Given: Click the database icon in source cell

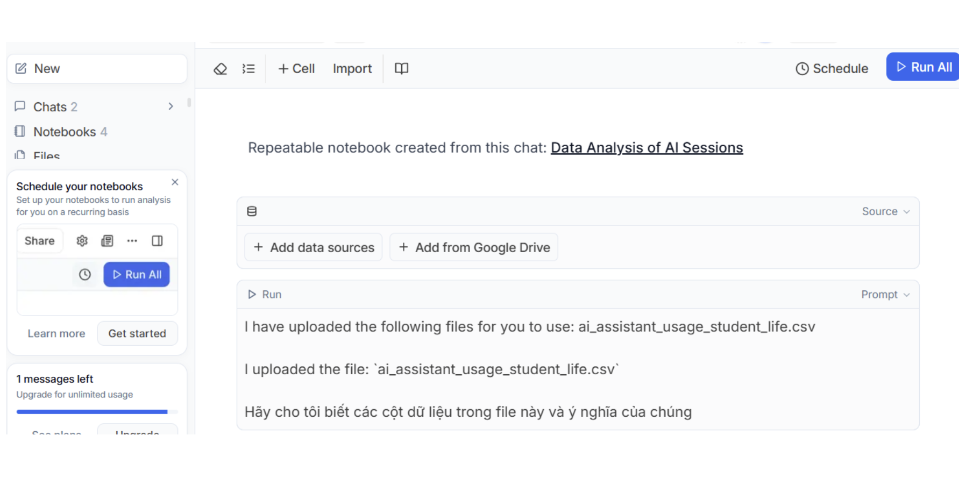Looking at the screenshot, I should click(252, 211).
